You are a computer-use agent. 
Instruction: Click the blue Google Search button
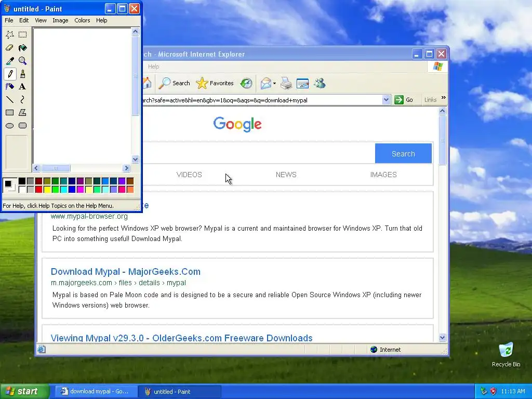(403, 154)
